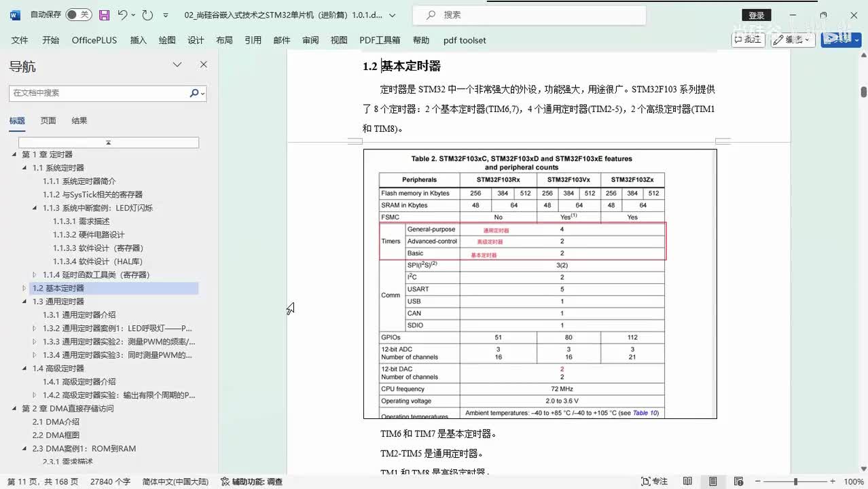868x489 pixels.
Task: Open the 文件 menu
Action: pos(20,40)
